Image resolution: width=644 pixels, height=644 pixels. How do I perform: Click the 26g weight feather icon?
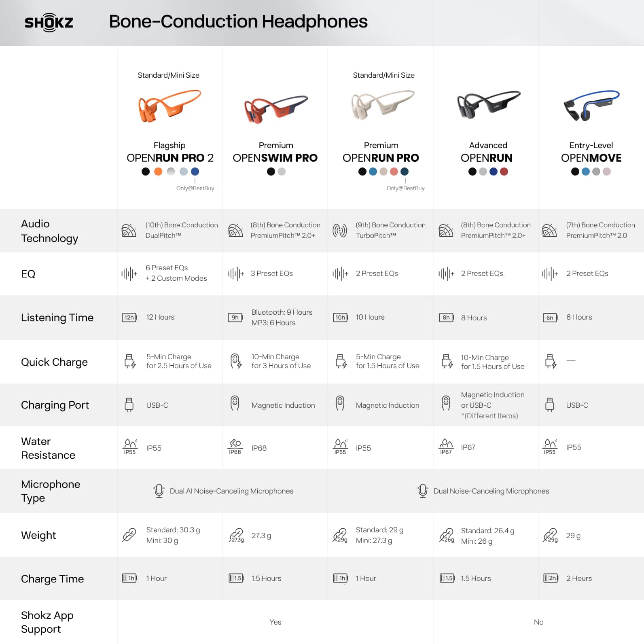(x=447, y=536)
